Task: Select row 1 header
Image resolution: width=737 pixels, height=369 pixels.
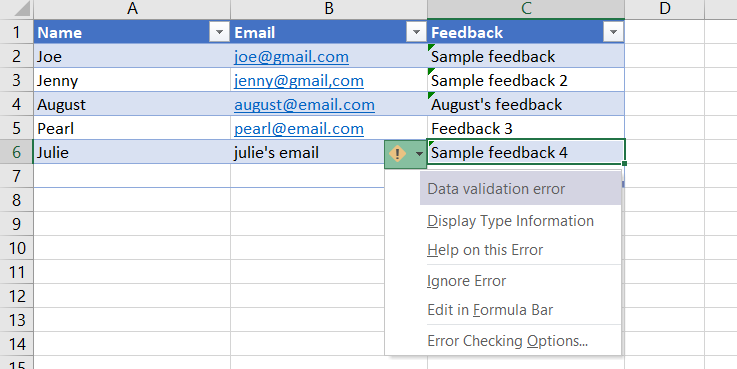Action: click(16, 32)
